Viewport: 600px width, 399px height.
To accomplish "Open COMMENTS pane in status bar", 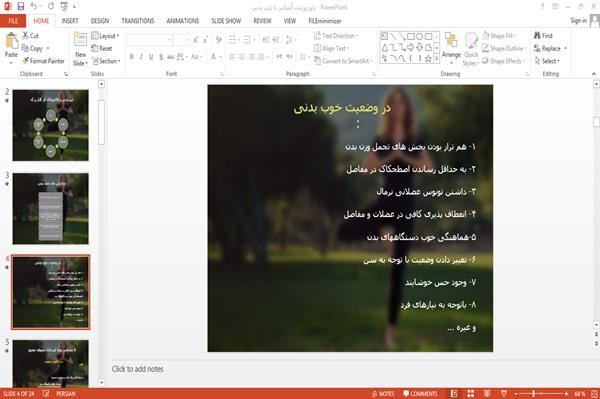I will pos(420,394).
